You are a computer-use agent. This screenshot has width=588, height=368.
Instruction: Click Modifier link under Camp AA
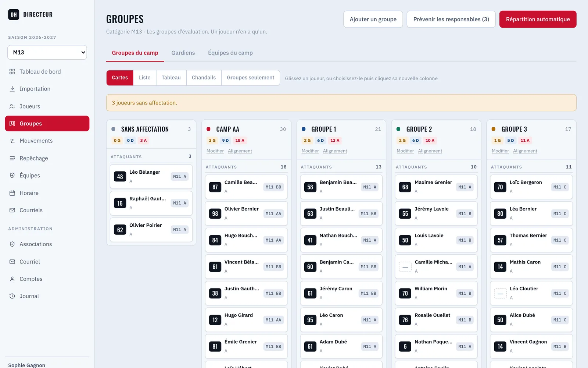pos(215,151)
